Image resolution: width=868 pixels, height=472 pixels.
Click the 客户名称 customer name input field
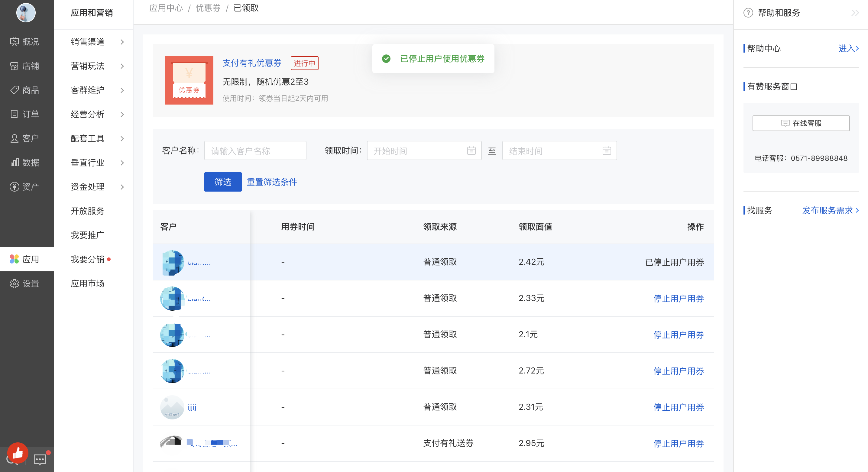[255, 150]
